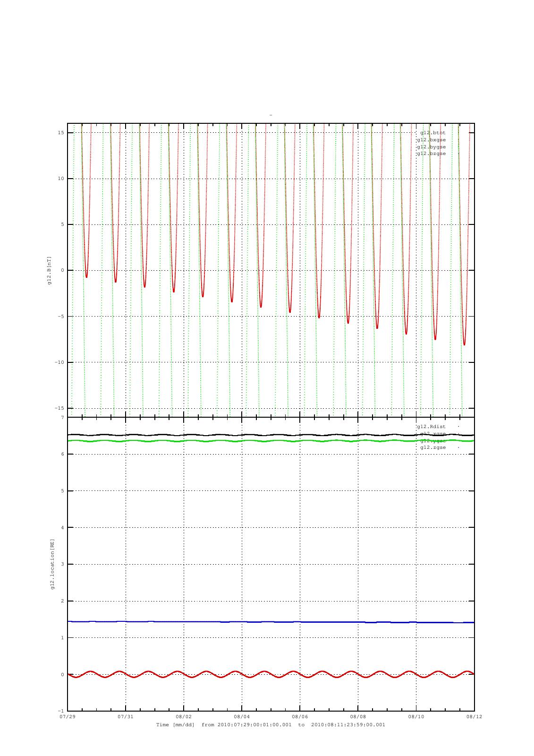534x756 pixels.
Task: Click the g12.location[RE] axis title
Action: coord(52,564)
